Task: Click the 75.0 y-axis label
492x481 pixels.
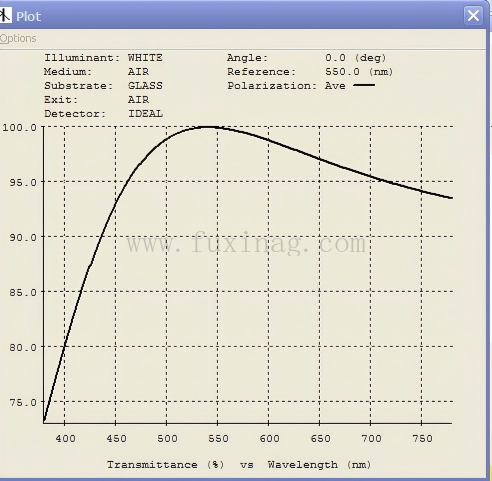Action: 23,402
